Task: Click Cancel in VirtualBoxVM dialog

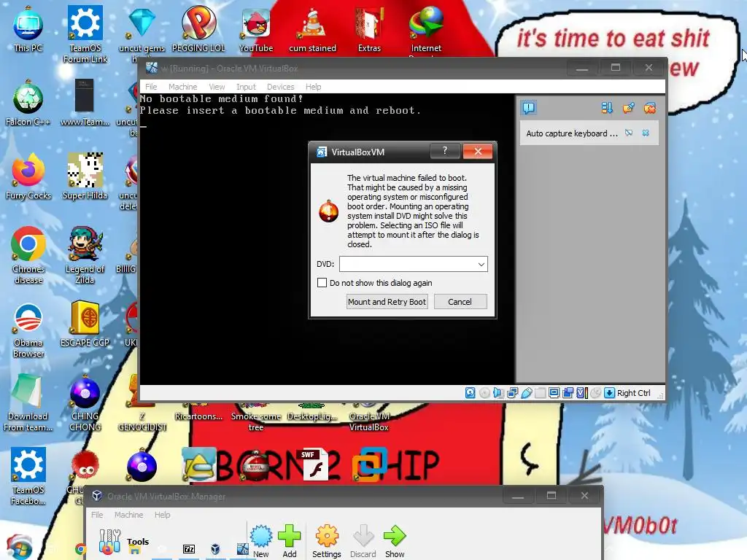Action: tap(460, 302)
